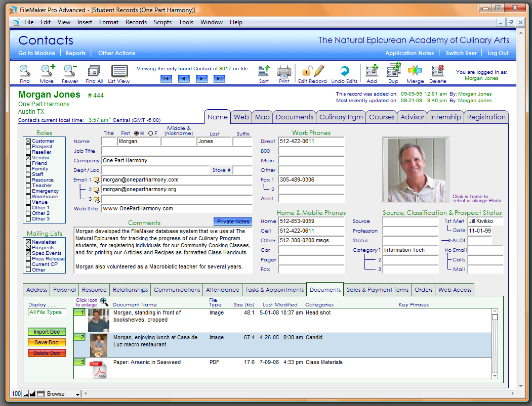Click the Delete record icon
The width and height of the screenshot is (532, 406).
tap(438, 70)
